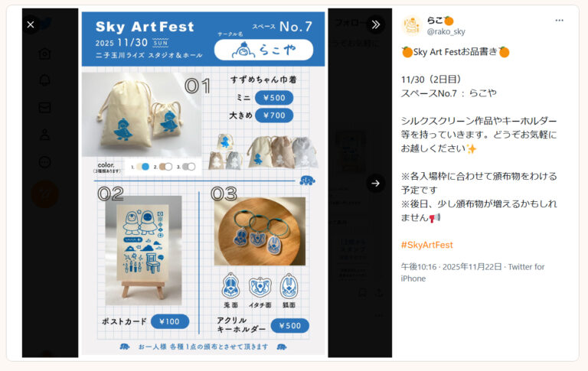Click the drawstring pouch product photo
The height and width of the screenshot is (371, 588).
coord(142,114)
